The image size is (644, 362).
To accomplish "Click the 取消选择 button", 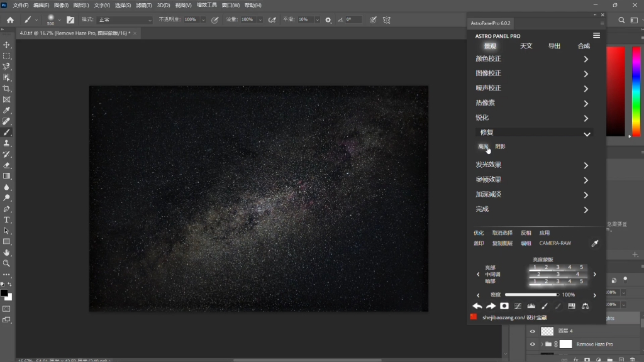I will coord(502,233).
